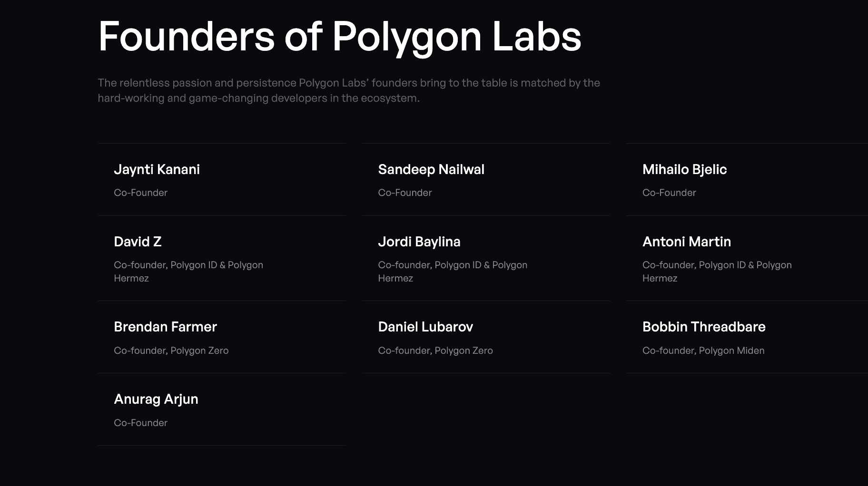Click the Brendan Farmer name
This screenshot has width=868, height=486.
[165, 327]
